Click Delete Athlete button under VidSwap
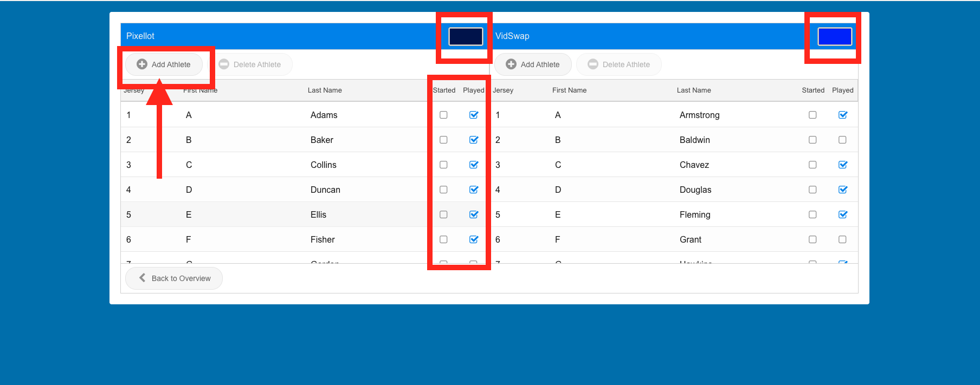The width and height of the screenshot is (980, 385). (x=619, y=64)
